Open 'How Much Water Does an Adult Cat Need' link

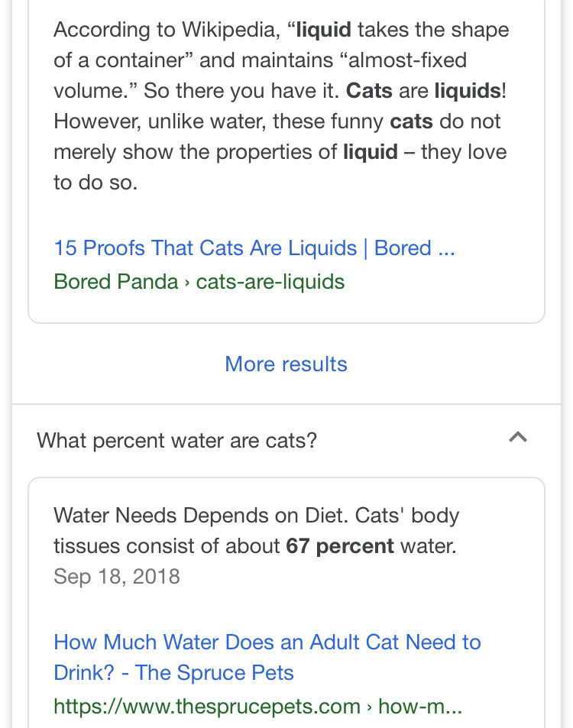click(x=267, y=642)
